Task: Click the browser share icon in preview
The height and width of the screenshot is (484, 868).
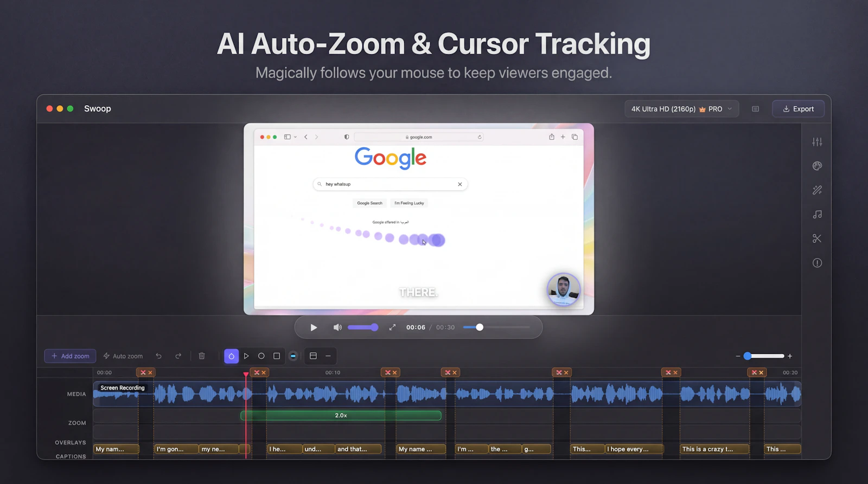Action: pyautogui.click(x=552, y=137)
